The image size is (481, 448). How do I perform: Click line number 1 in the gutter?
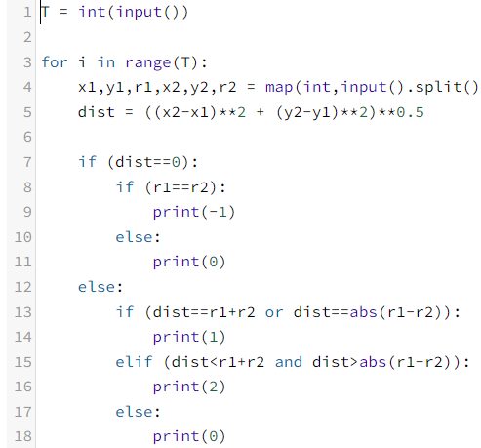pos(27,13)
